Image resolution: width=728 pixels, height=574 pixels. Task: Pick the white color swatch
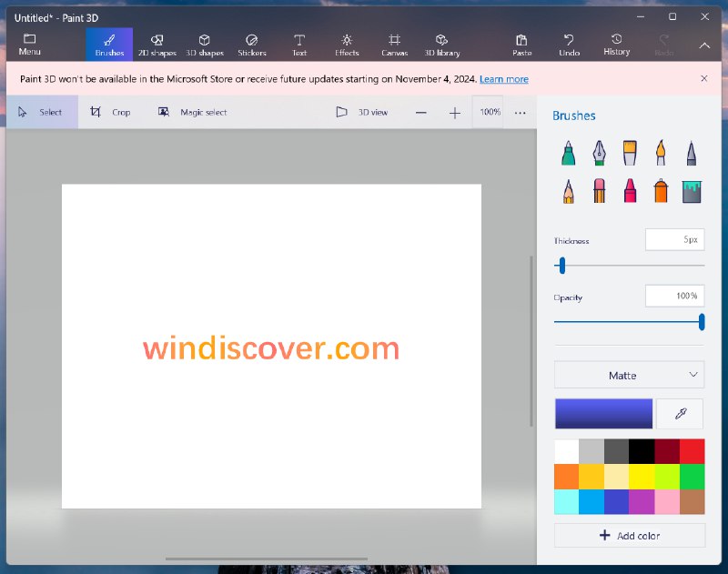[566, 451]
